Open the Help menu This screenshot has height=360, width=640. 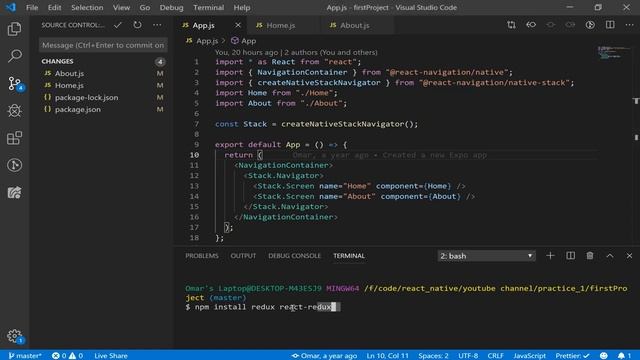[242, 7]
